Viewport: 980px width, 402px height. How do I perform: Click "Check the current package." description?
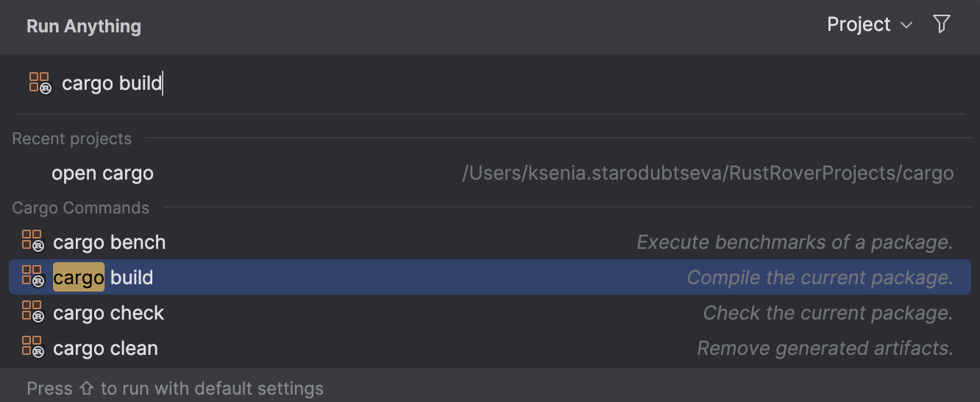pos(827,313)
